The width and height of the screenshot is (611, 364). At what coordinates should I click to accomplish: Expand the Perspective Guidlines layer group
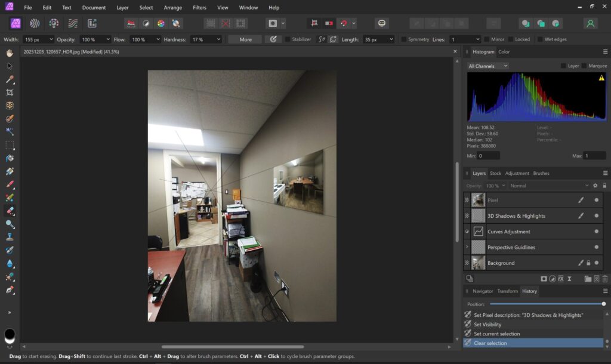point(467,247)
